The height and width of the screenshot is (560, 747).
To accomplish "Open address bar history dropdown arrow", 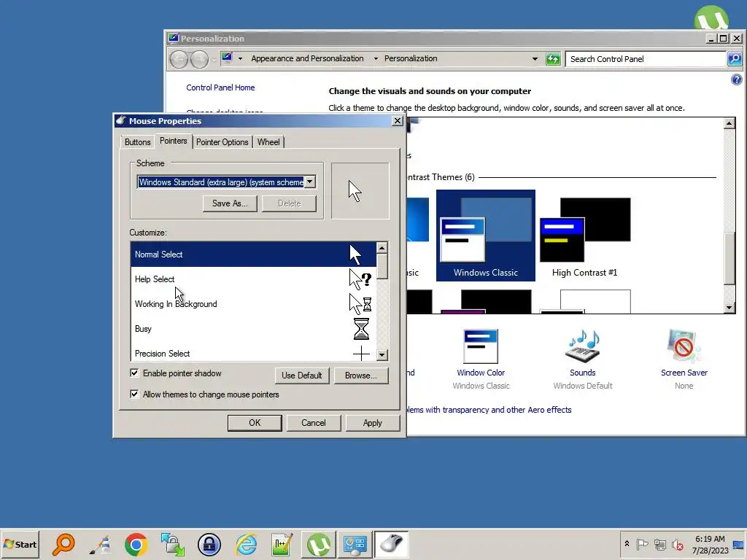I will [535, 59].
